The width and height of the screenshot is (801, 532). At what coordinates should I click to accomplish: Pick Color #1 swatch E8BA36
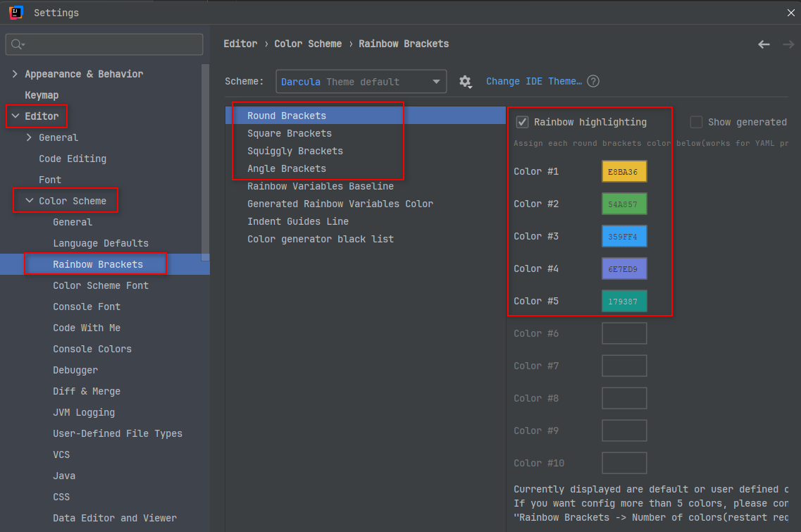pyautogui.click(x=624, y=172)
